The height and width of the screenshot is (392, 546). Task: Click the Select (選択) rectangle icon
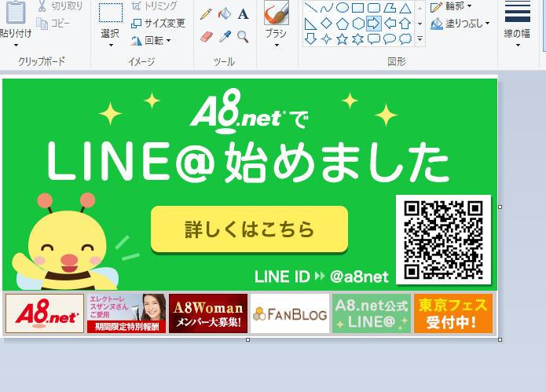(111, 13)
